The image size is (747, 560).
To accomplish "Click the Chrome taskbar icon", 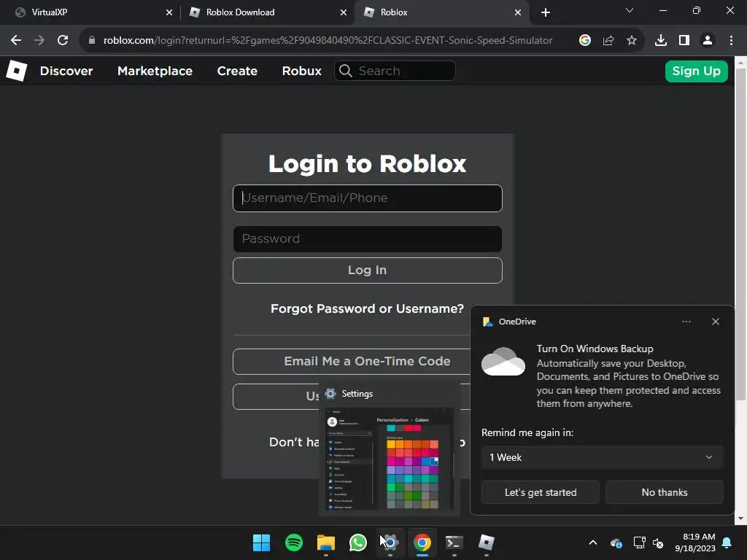I will [422, 542].
